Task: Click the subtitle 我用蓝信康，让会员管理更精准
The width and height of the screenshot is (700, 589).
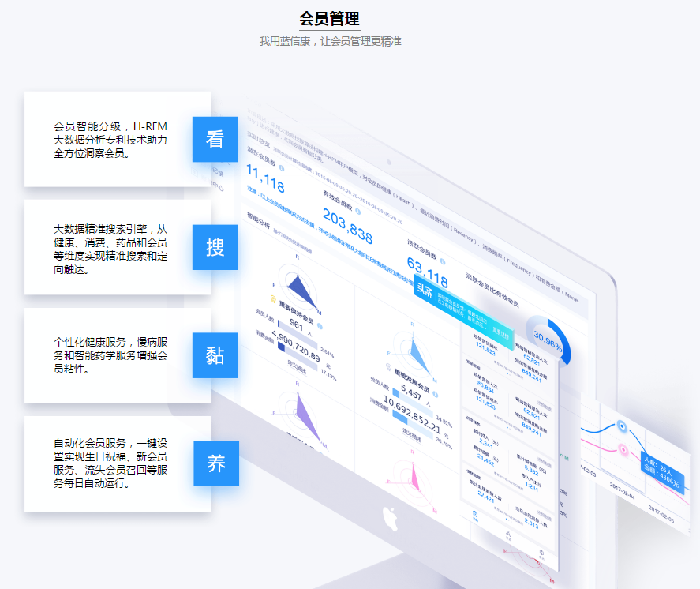Action: coord(331,42)
